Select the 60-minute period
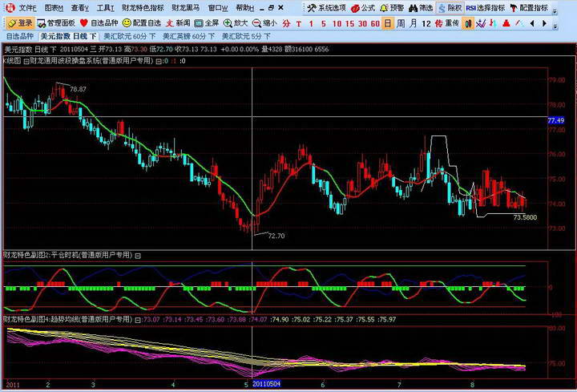577x392 pixels. coord(375,23)
